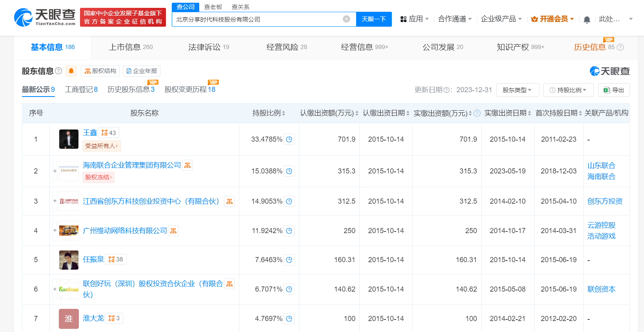Show pie chart for 海南联合 holding ratio
Screen dimensions: 644x332
289,171
